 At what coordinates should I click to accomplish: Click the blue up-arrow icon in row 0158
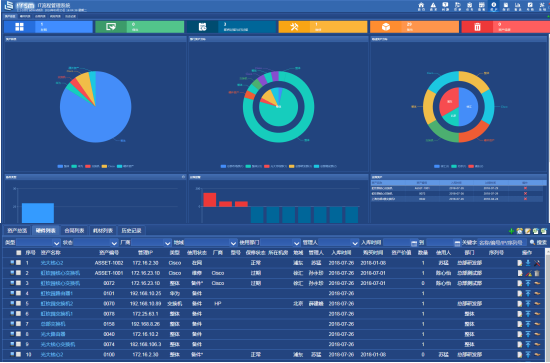pos(528,324)
